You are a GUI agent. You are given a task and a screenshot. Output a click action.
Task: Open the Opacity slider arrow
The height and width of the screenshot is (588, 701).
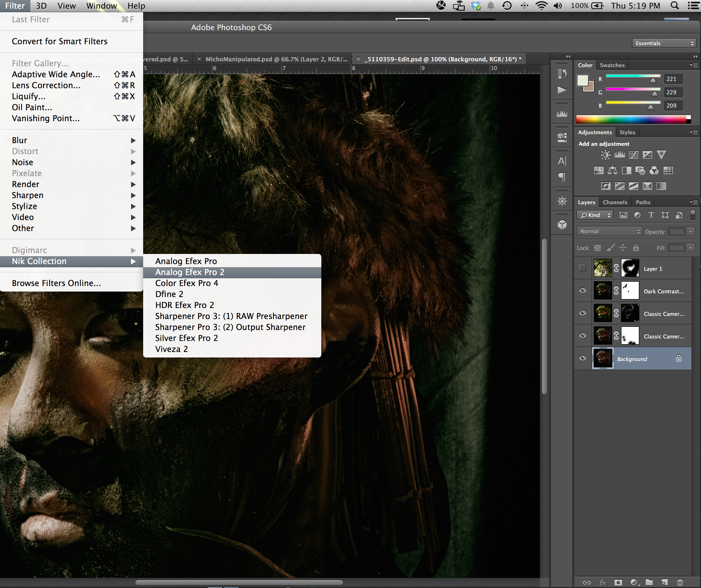(691, 231)
